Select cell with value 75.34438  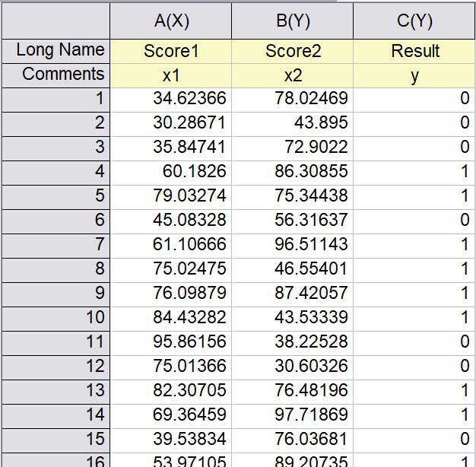(293, 197)
